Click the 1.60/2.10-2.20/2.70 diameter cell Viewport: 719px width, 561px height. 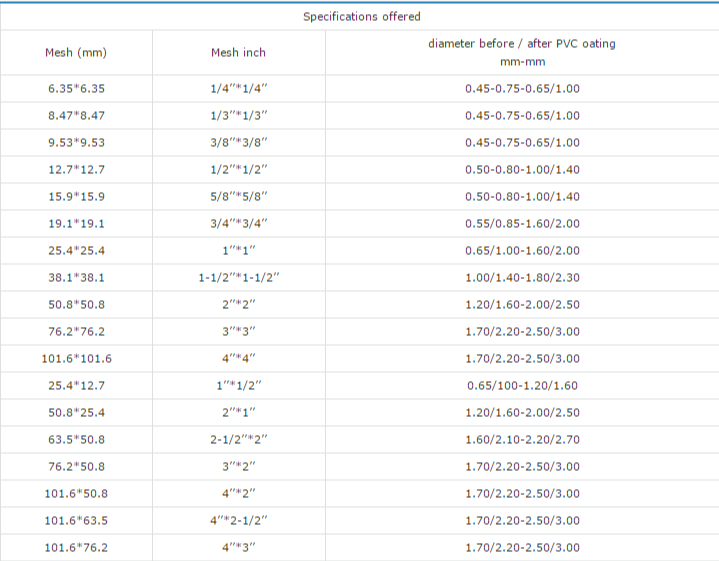tap(521, 439)
